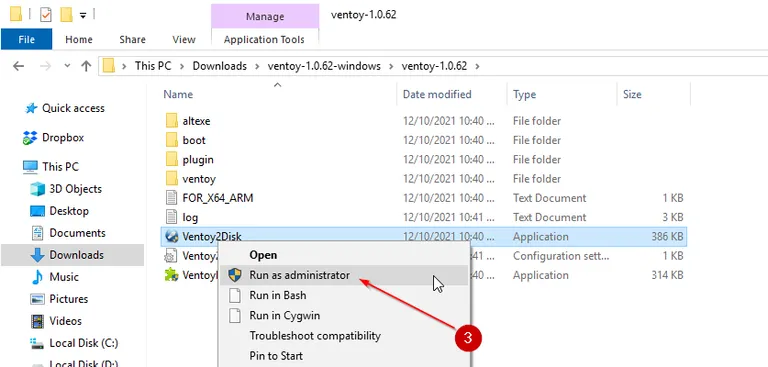This screenshot has height=367, width=768.
Task: Click the Quick access toolbar new folder icon
Action: tap(66, 15)
